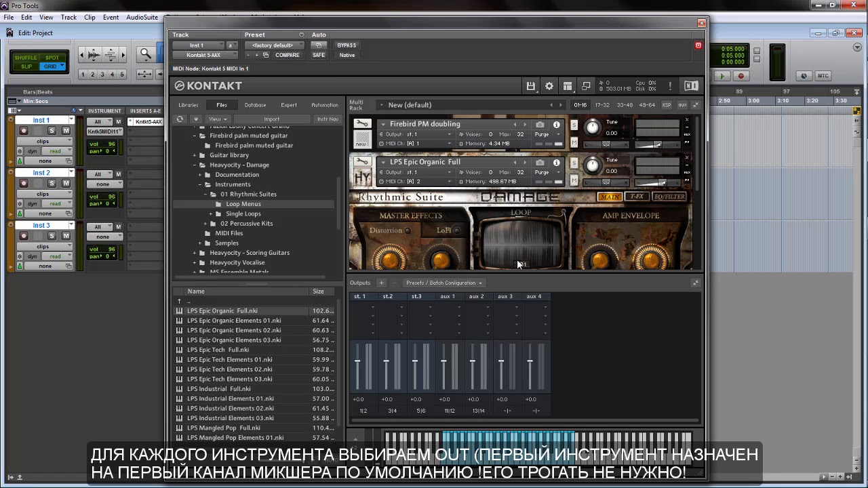Screen dimensions: 868x488
Task: Click MIDI zoom button in Pro Tools
Action: 112,55
